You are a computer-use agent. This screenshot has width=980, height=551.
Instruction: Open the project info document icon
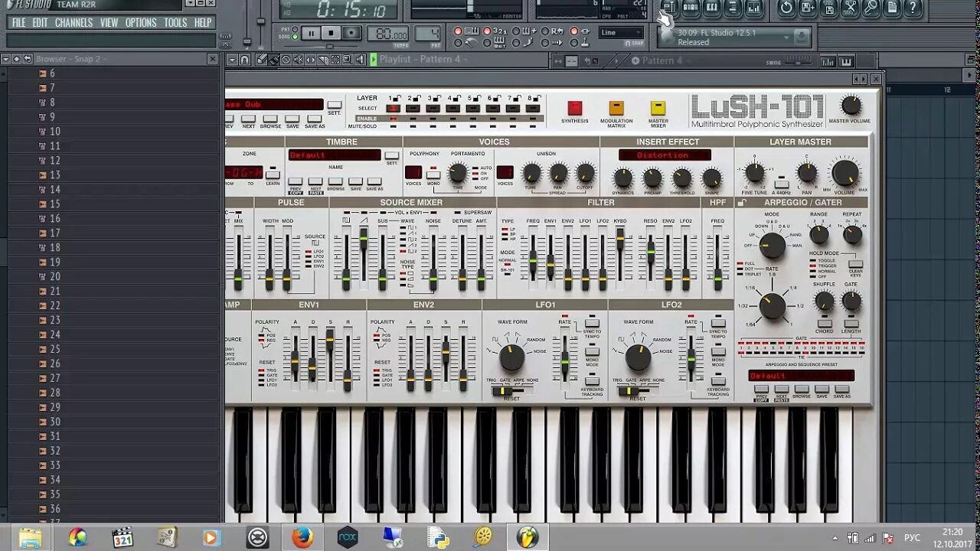coord(892,8)
